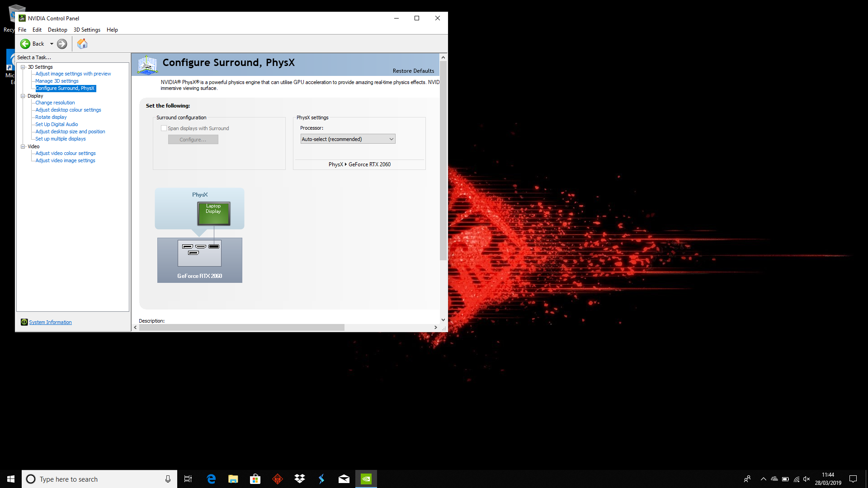Click the Forward arrow icon in toolbar
This screenshot has width=868, height=488.
coord(62,44)
